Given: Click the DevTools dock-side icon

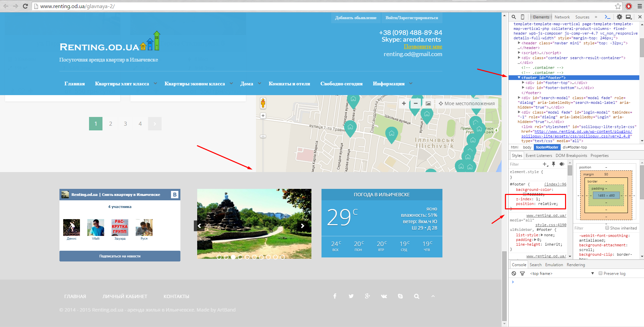Looking at the screenshot, I should 628,17.
